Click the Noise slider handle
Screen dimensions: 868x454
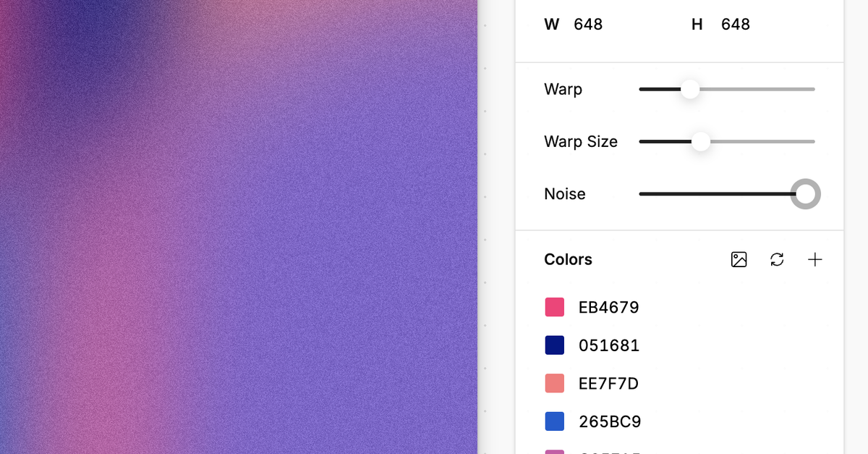pos(805,194)
